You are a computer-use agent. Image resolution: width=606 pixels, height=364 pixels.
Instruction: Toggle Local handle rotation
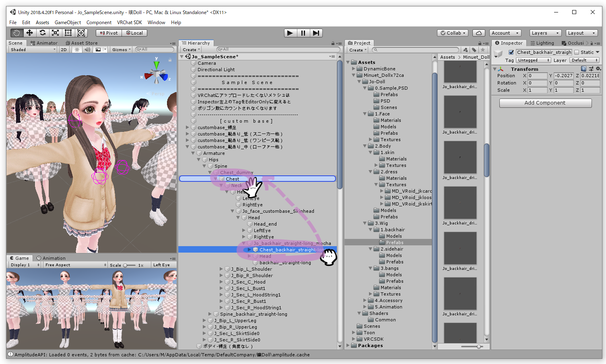pos(134,33)
